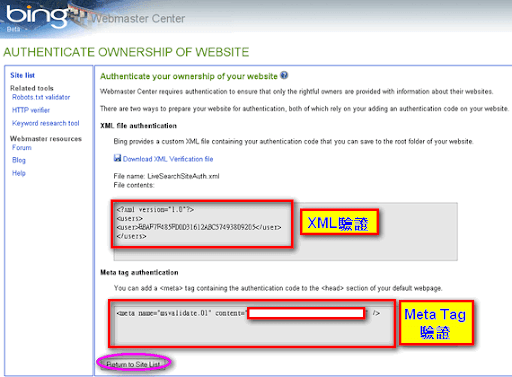Open the Help link in sidebar

[x=19, y=173]
